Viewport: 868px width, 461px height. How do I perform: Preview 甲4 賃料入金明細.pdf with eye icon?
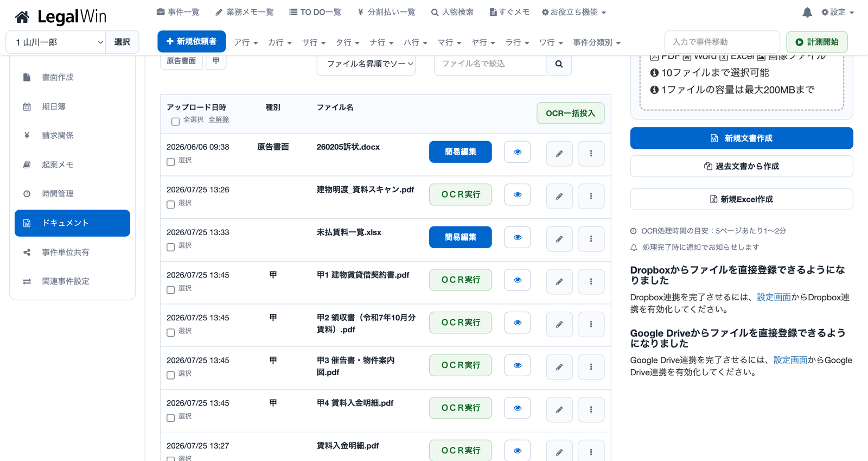point(518,408)
